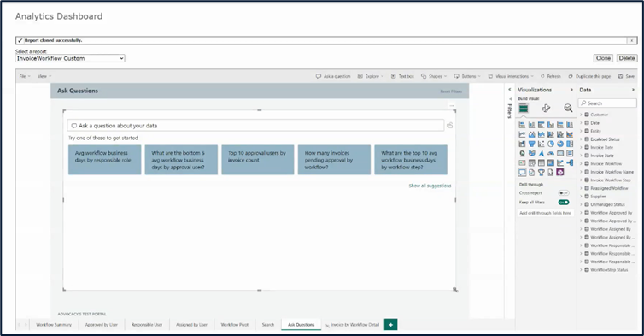Pick the area chart visual
The image size is (644, 336).
coord(531,134)
